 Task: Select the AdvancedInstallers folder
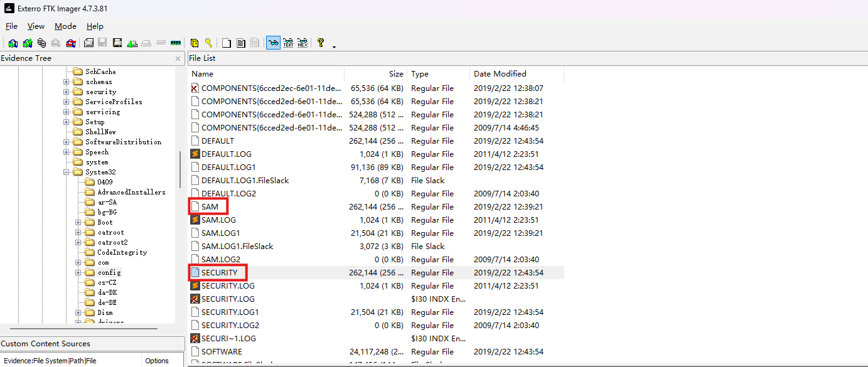click(131, 192)
